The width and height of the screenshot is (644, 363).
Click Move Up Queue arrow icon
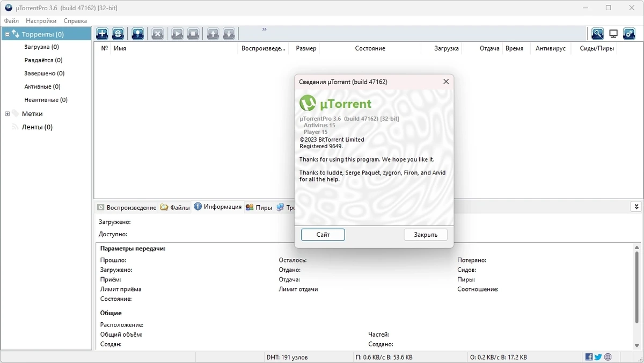(x=213, y=33)
